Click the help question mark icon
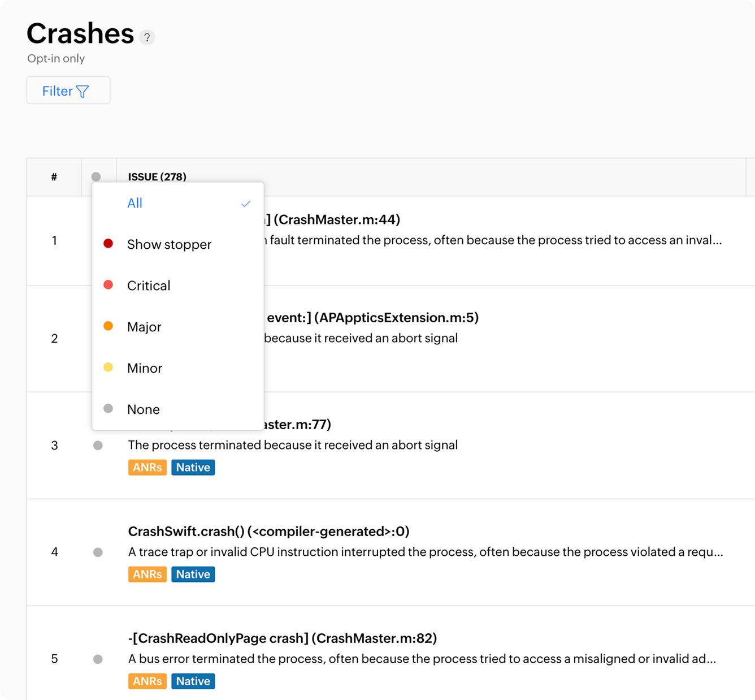755x700 pixels. [147, 37]
